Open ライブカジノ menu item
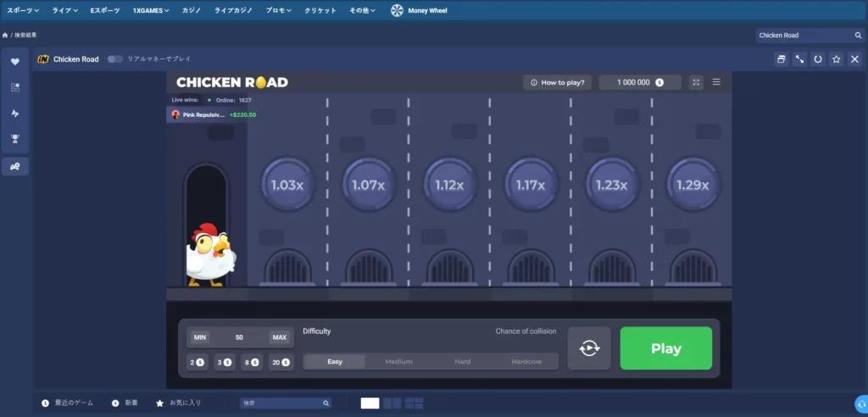Viewport: 868px width, 417px height. point(234,10)
